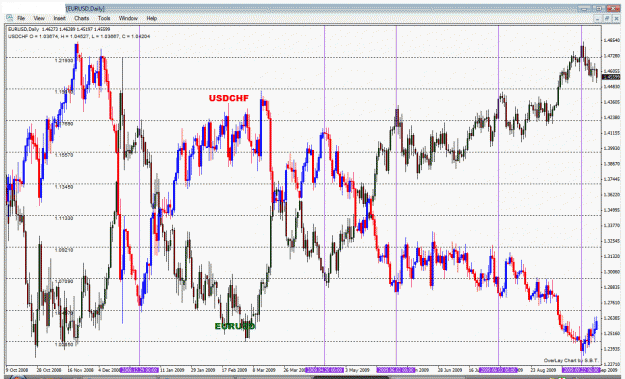Select the green EURUSD chart label
Viewport: 625px width, 379px height.
point(235,326)
